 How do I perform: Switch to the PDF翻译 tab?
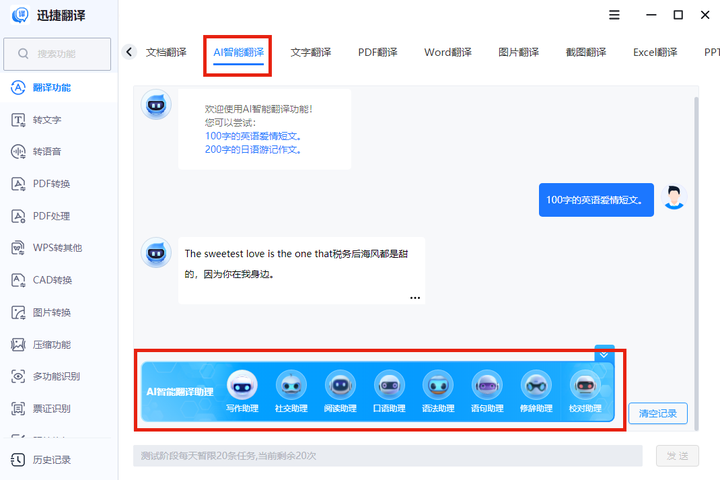(x=378, y=52)
